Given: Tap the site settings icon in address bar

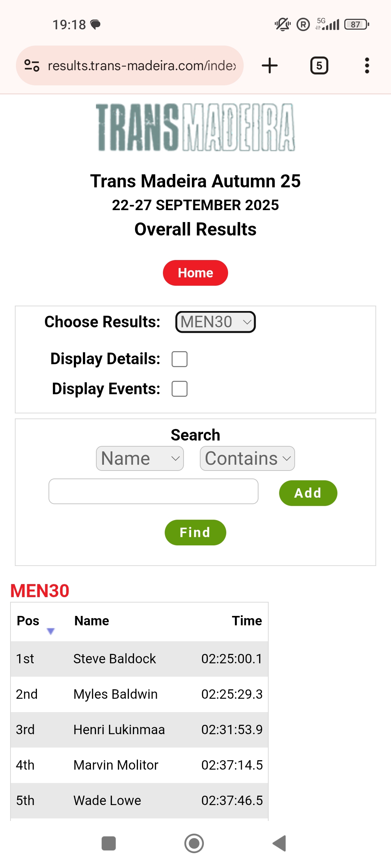Looking at the screenshot, I should pyautogui.click(x=32, y=65).
